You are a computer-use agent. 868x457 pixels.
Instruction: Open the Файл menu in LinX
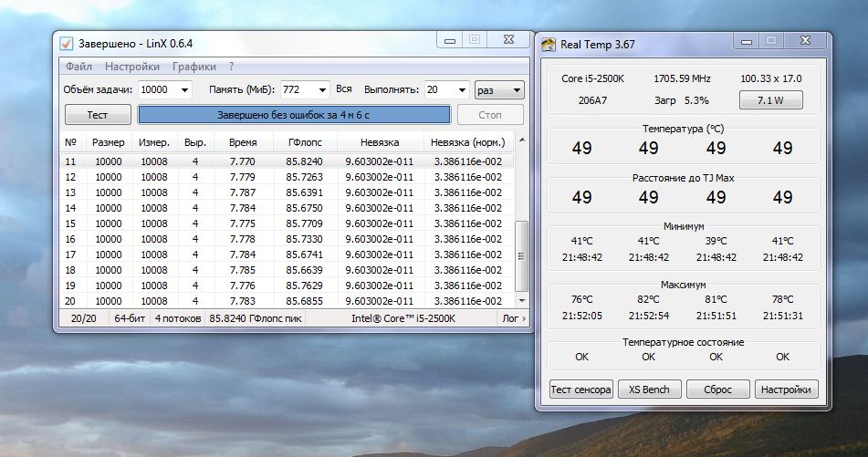pyautogui.click(x=78, y=67)
